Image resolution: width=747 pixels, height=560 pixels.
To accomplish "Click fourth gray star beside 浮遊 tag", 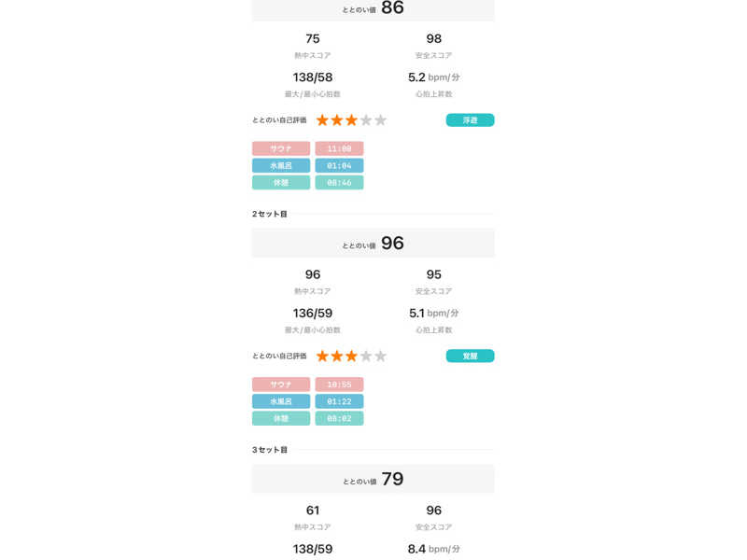I will (366, 120).
